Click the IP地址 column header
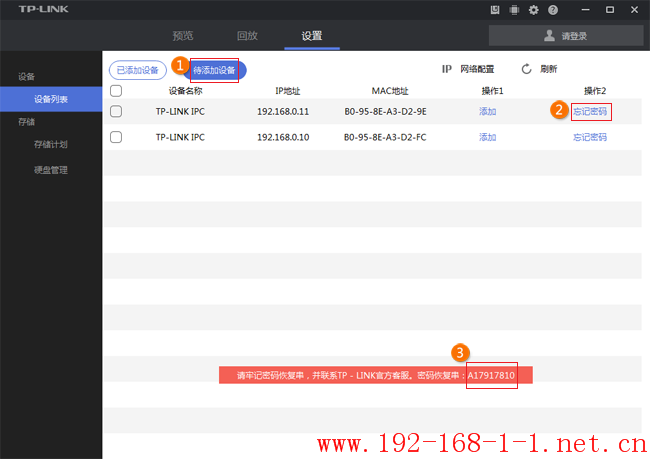This screenshot has height=459, width=650. click(x=288, y=91)
